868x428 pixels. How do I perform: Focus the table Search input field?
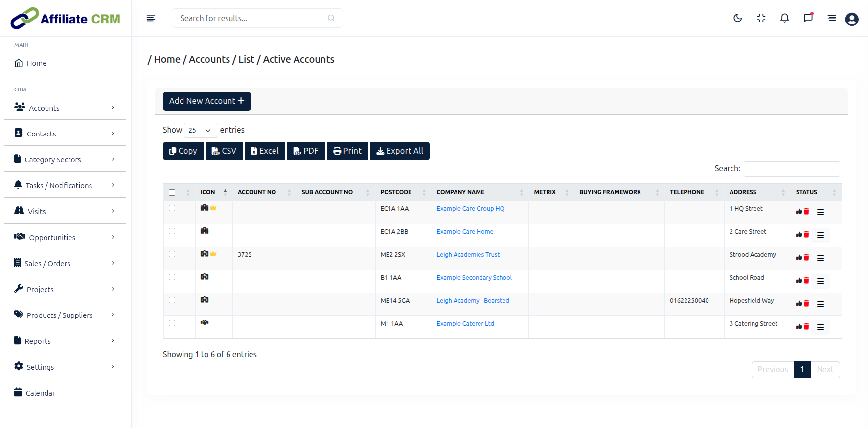coord(792,169)
